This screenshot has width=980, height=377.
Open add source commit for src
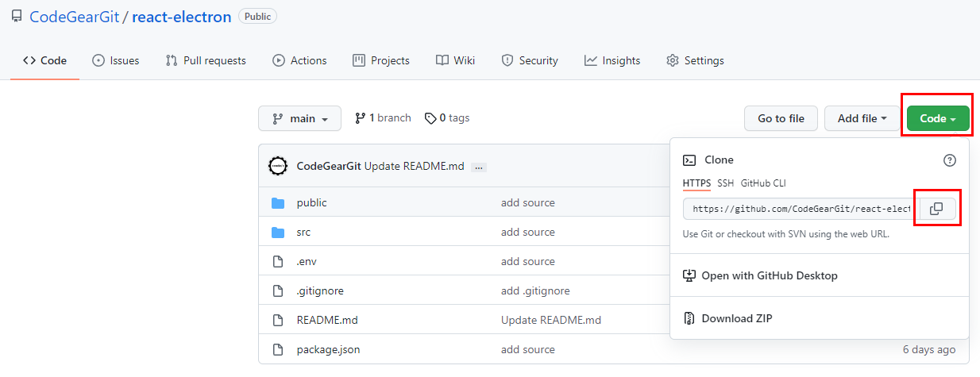[x=528, y=232]
